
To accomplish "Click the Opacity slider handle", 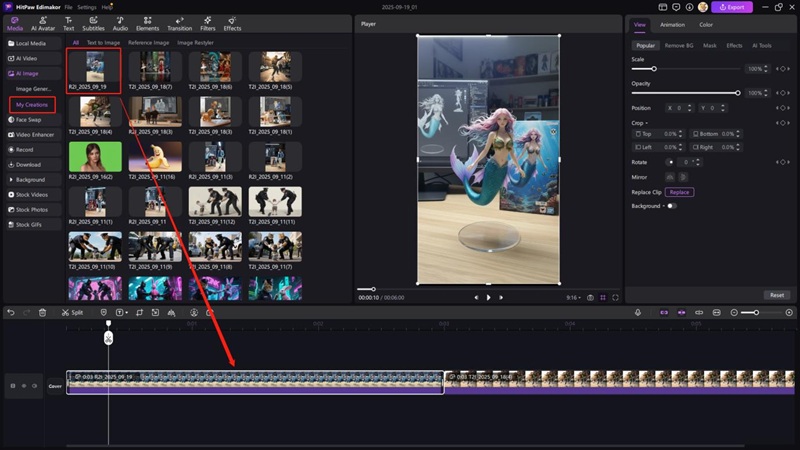I will pyautogui.click(x=737, y=93).
